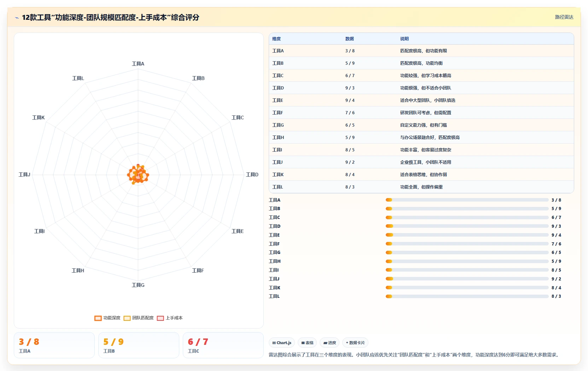Click the 工具C axis label on radar chart
Viewport: 588px width, 371px height.
(x=238, y=118)
